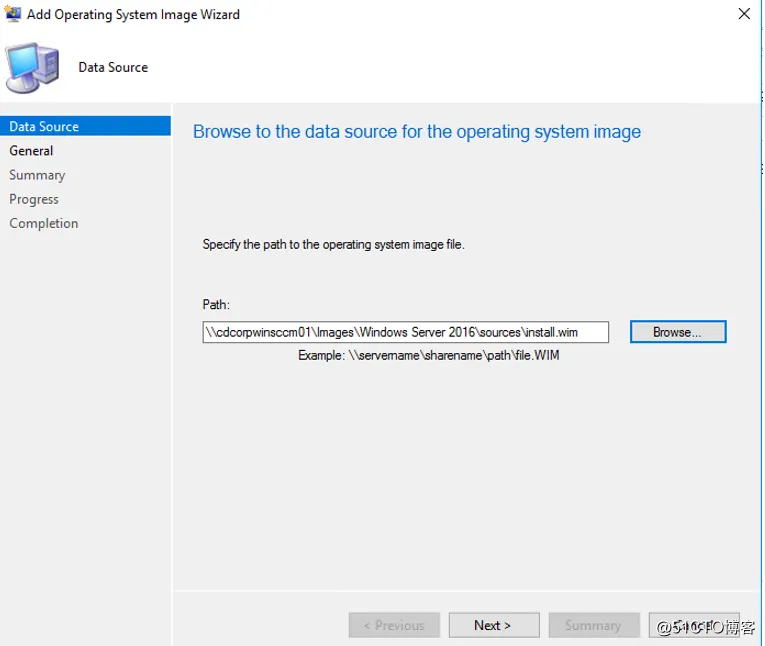Viewport: 765px width, 646px height.
Task: Click the window title text in the title bar
Action: pos(133,14)
